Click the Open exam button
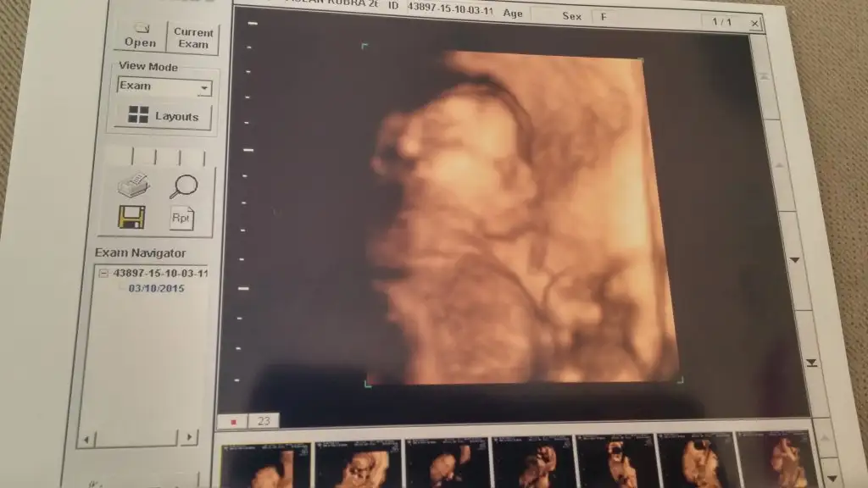This screenshot has height=488, width=868. click(140, 36)
